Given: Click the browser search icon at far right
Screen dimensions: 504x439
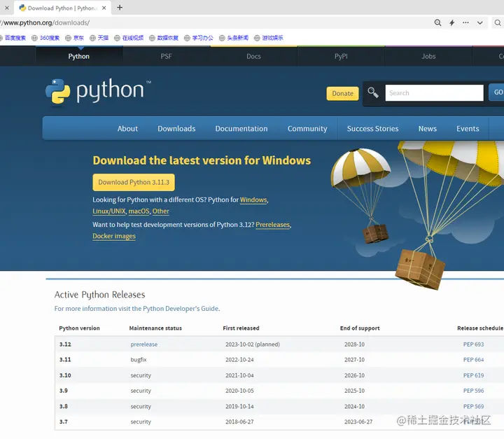Looking at the screenshot, I should click(x=498, y=22).
